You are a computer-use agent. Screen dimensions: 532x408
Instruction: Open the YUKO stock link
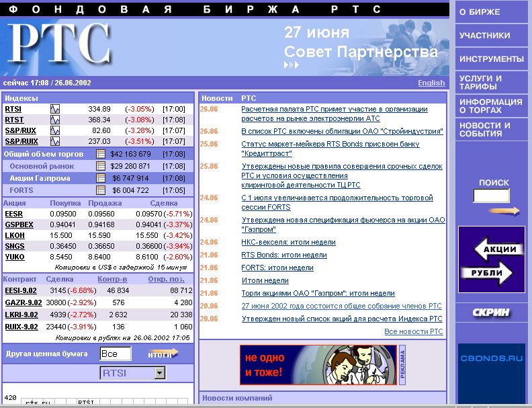pyautogui.click(x=15, y=257)
